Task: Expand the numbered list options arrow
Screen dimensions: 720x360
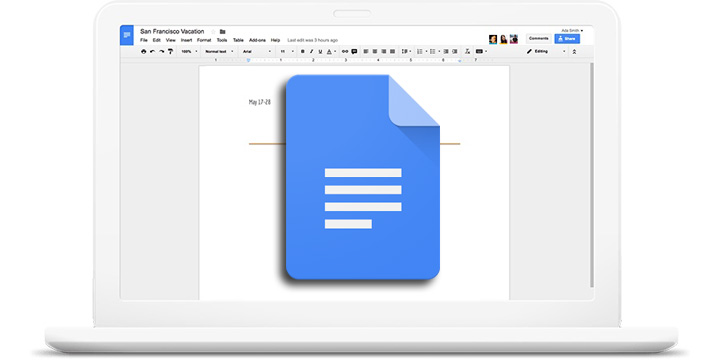Action: click(426, 51)
